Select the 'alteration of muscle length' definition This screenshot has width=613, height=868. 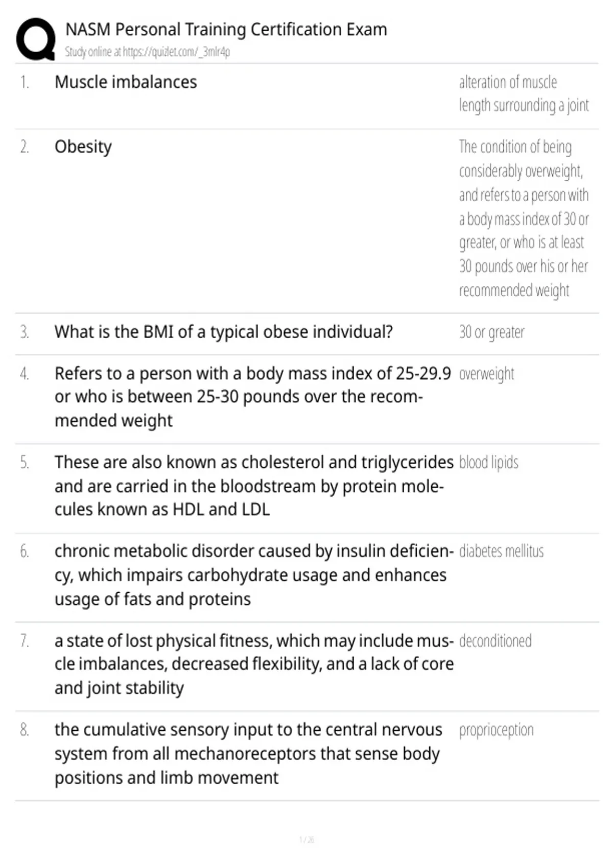pyautogui.click(x=524, y=93)
